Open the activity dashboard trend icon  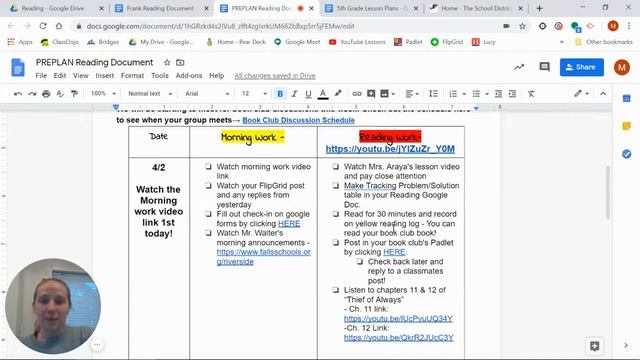point(519,67)
